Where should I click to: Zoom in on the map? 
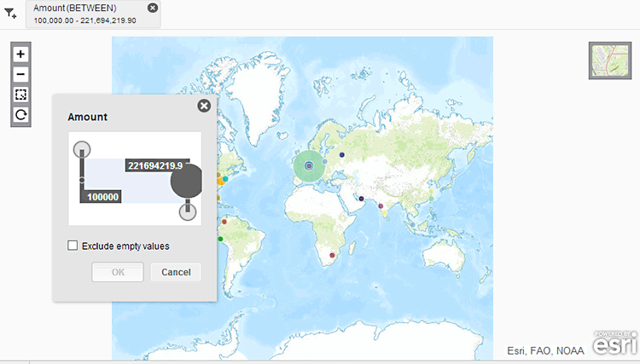[x=21, y=54]
